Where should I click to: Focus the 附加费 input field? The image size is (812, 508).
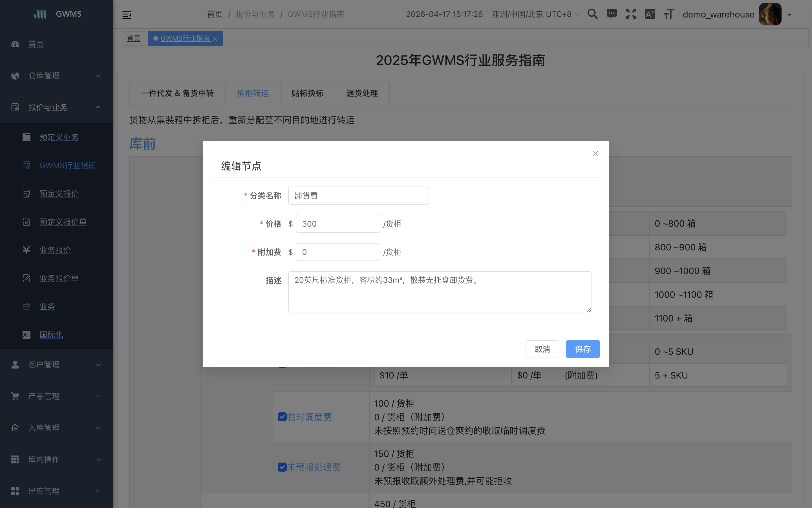(x=337, y=252)
